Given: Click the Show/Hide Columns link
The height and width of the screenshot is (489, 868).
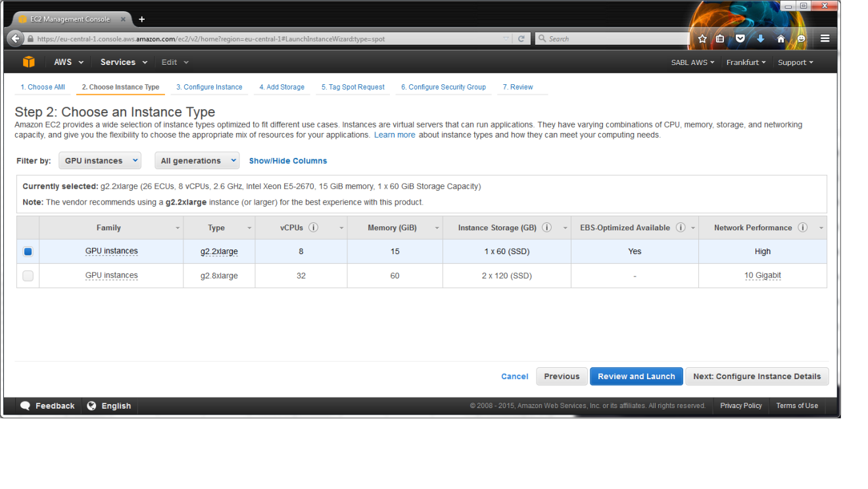Looking at the screenshot, I should 288,161.
